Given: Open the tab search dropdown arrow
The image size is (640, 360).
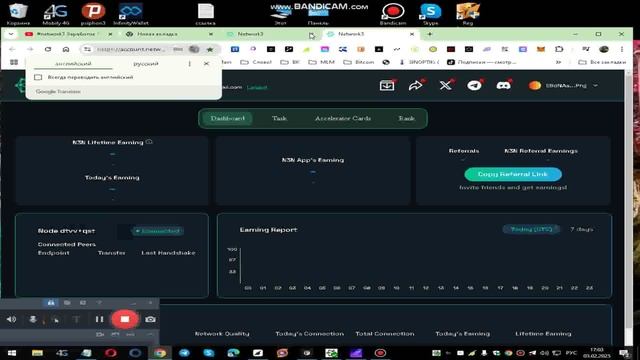Looking at the screenshot, I should pos(11,34).
